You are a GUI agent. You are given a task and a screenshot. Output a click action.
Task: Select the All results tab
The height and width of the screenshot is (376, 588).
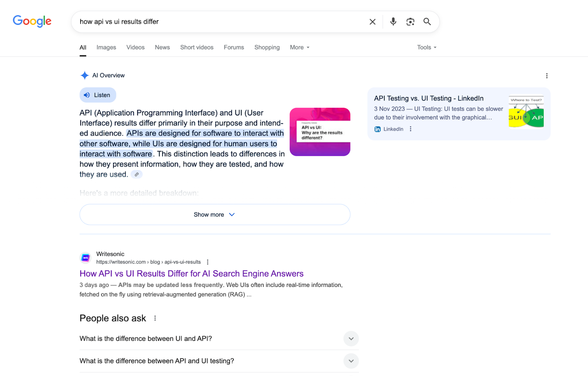(x=83, y=47)
